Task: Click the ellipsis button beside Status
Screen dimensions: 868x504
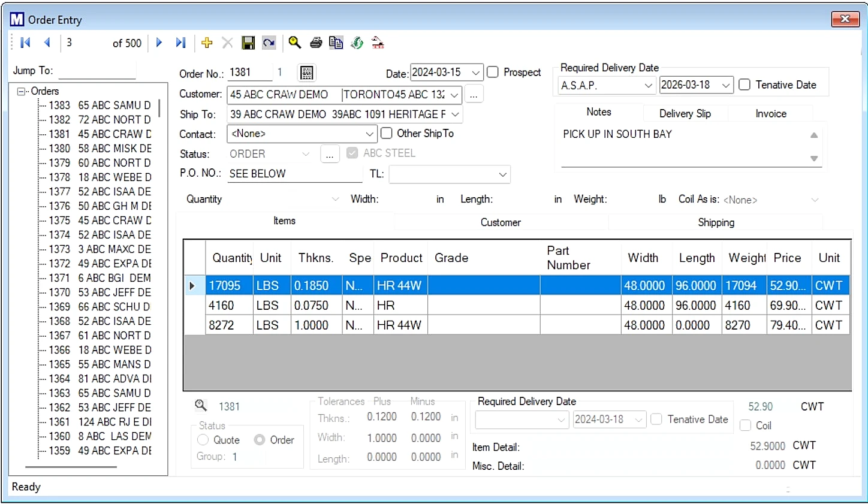Action: point(330,154)
